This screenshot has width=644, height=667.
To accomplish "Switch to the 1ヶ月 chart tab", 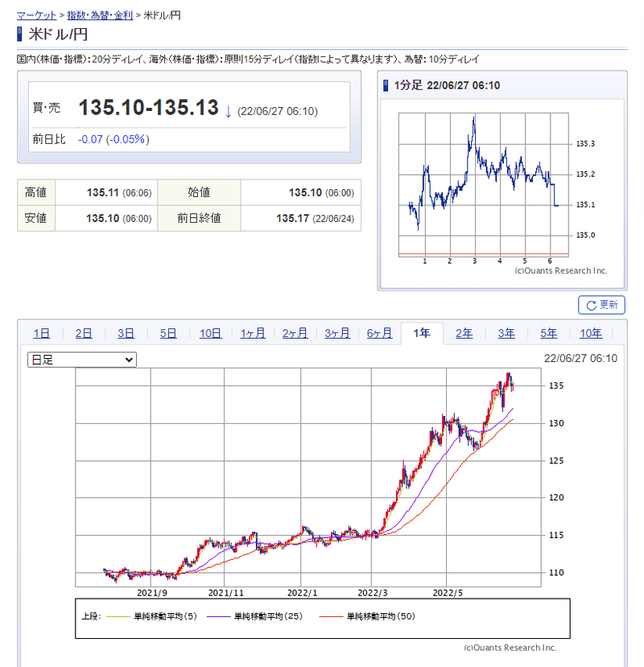I will (x=253, y=333).
